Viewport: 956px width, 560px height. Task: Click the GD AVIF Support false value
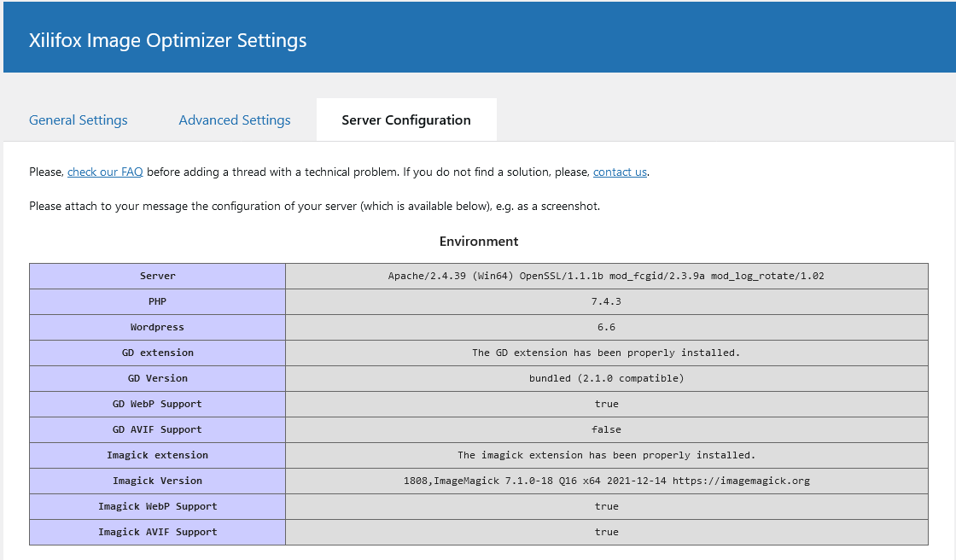pos(606,430)
